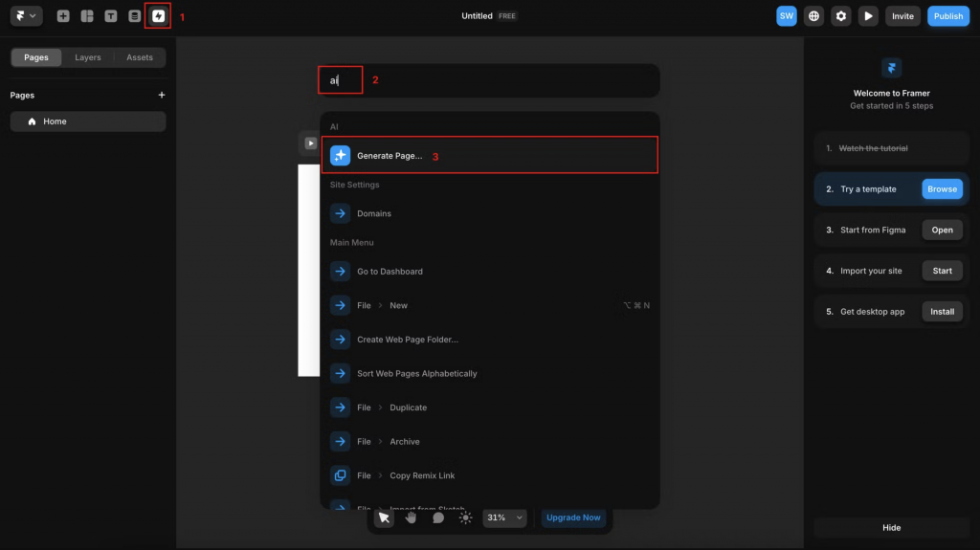Click the Invite button
The height and width of the screenshot is (550, 980).
click(x=902, y=16)
